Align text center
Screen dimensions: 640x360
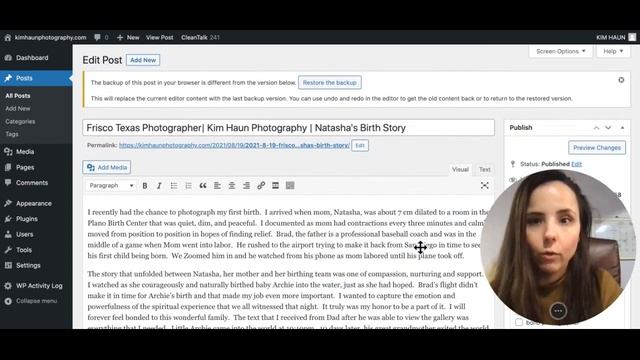tap(232, 186)
